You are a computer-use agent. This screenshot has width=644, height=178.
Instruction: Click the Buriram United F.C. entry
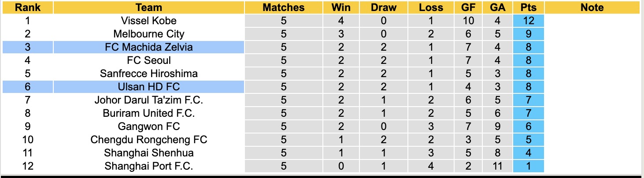149,113
